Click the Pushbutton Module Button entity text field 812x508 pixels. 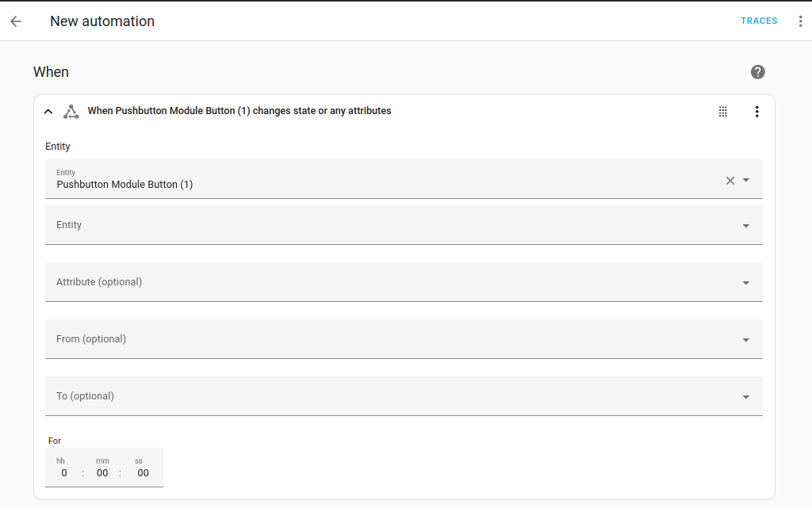click(x=317, y=184)
